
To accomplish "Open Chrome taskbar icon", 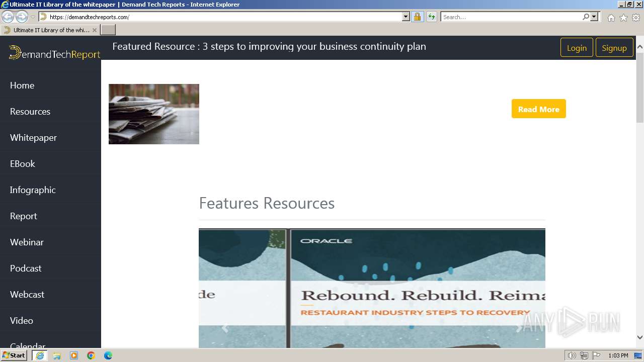I will point(91,355).
